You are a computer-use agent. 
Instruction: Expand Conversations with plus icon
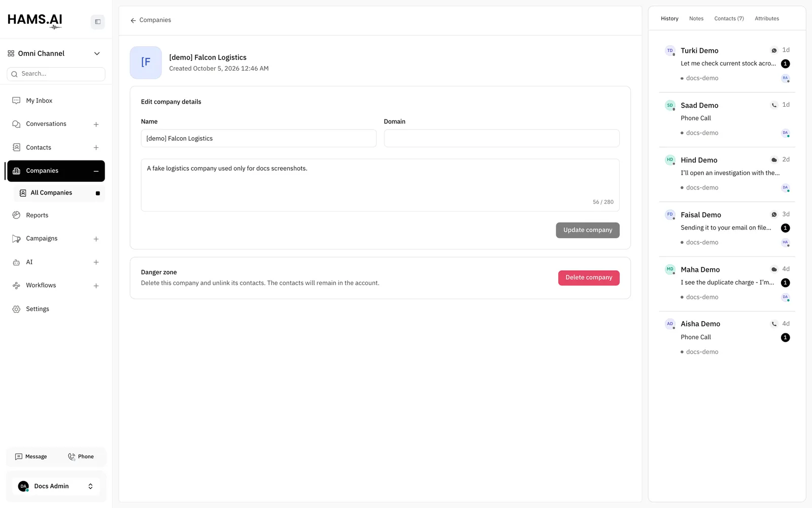(x=96, y=124)
